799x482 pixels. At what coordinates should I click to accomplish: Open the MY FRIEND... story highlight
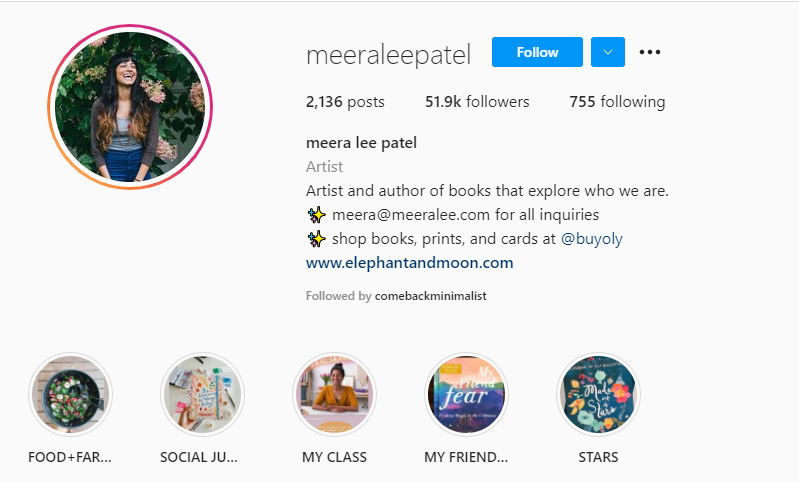466,394
